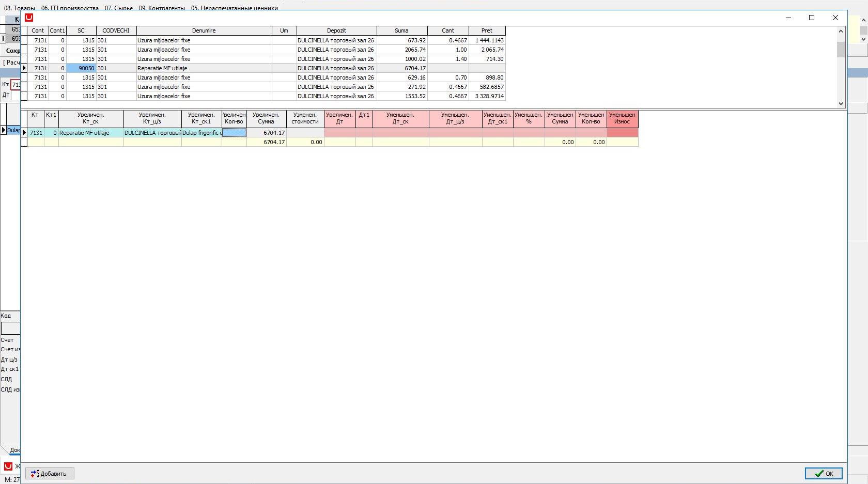The image size is (868, 484).
Task: Click the upper grid's vertical scrollbar thumb
Action: coord(841,50)
